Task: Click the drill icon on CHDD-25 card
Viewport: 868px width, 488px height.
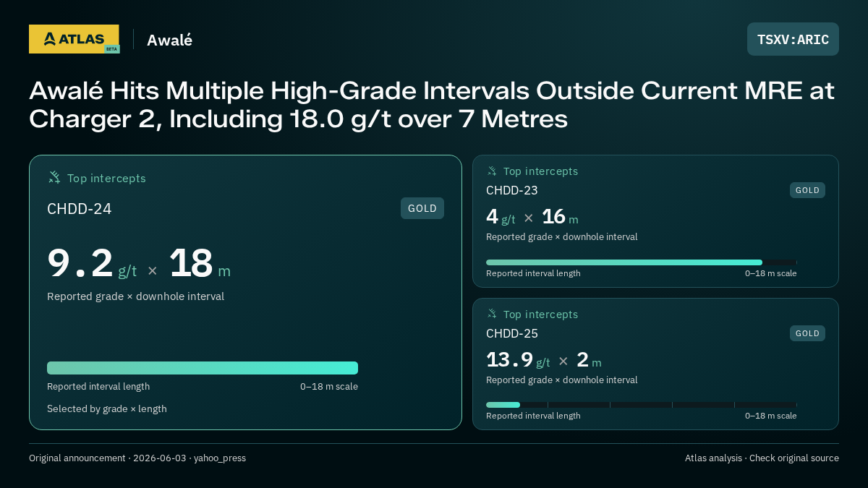Action: pos(492,314)
